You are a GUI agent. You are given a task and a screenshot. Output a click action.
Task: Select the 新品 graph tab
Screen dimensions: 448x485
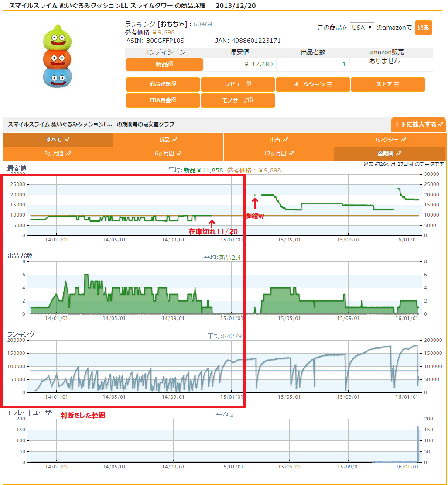(168, 140)
